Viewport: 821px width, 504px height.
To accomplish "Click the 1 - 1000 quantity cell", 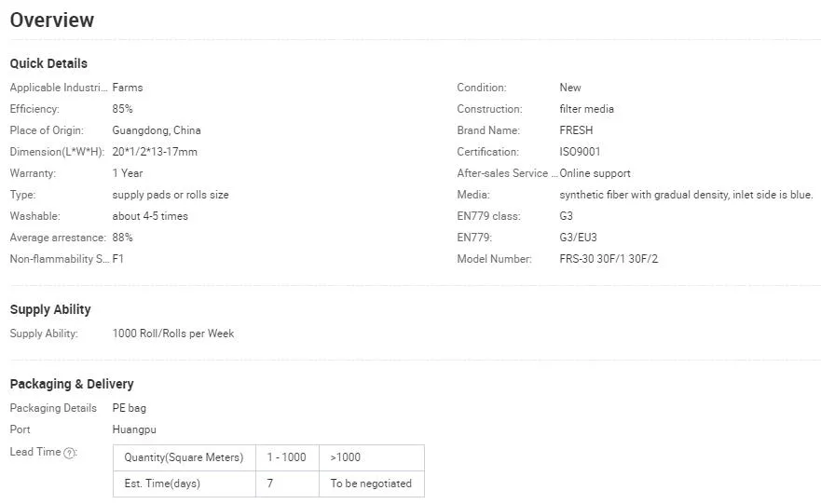I will pos(286,457).
